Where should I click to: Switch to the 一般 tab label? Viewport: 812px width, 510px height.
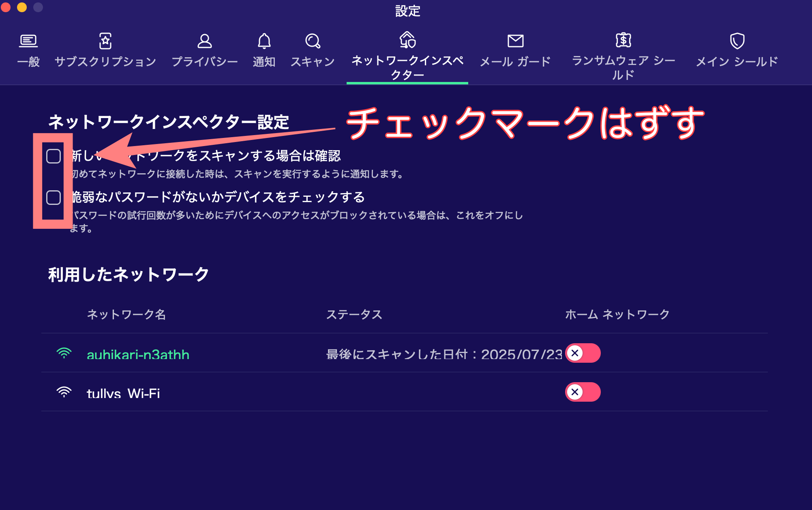point(28,62)
